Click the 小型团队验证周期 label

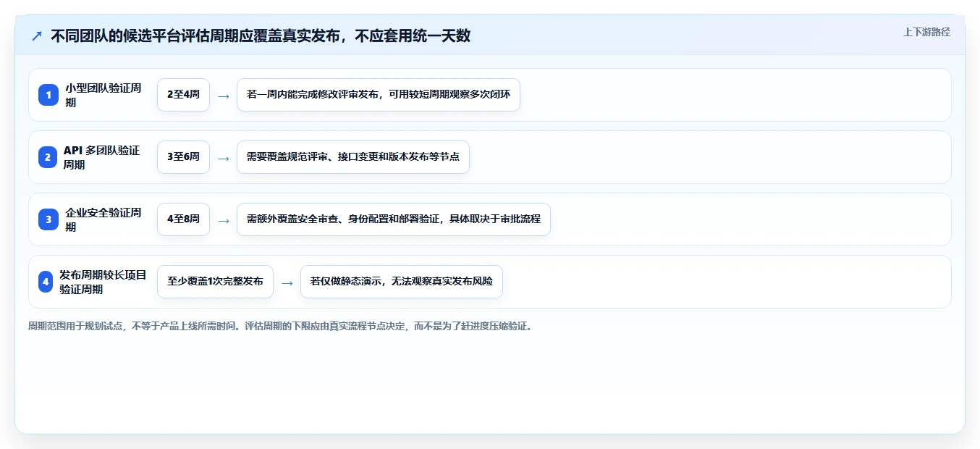tap(104, 95)
